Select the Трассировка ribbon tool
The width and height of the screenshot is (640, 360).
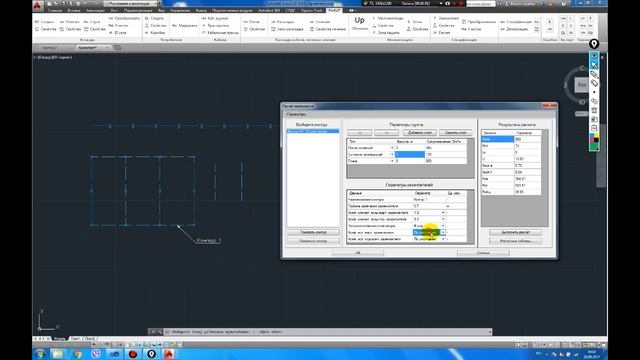click(216, 25)
